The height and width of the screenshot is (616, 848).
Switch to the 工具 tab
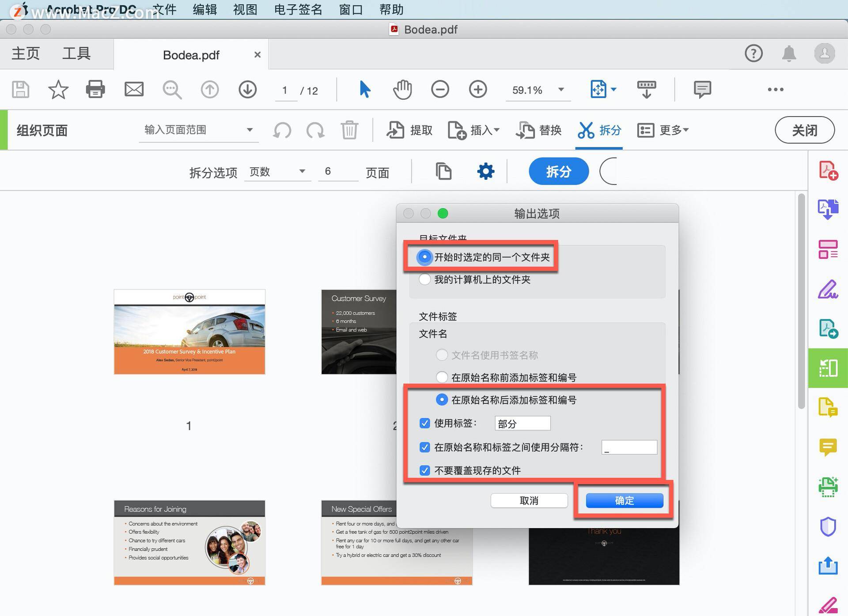coord(77,53)
